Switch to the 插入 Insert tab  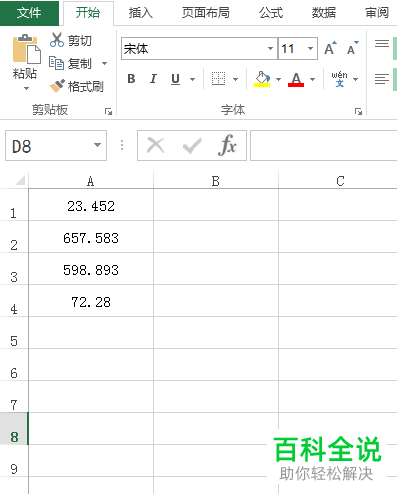(141, 13)
